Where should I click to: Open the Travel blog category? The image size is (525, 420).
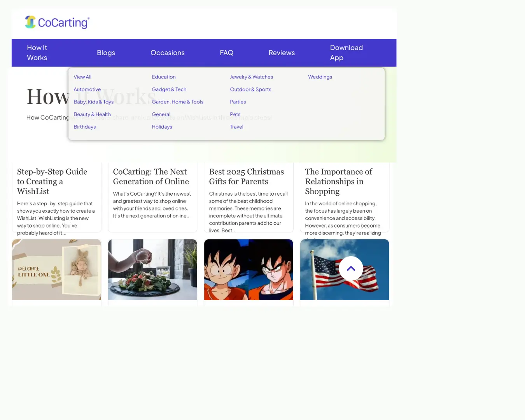pyautogui.click(x=236, y=126)
